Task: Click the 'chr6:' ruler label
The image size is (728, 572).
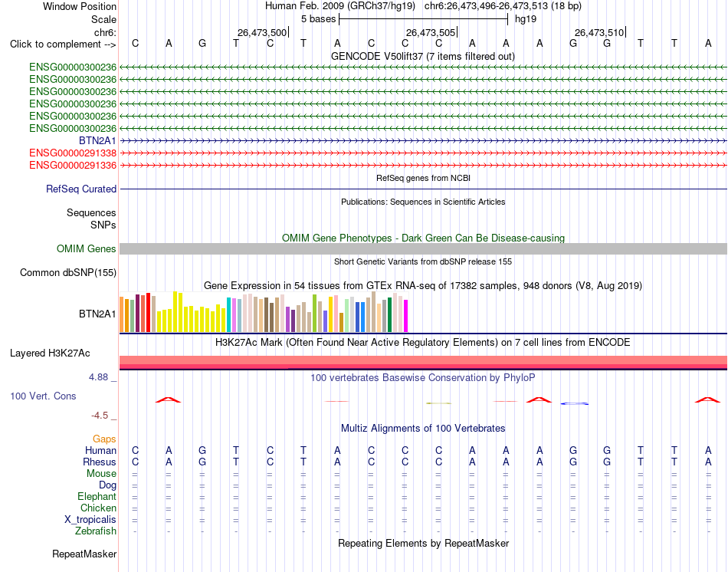Action: [105, 32]
